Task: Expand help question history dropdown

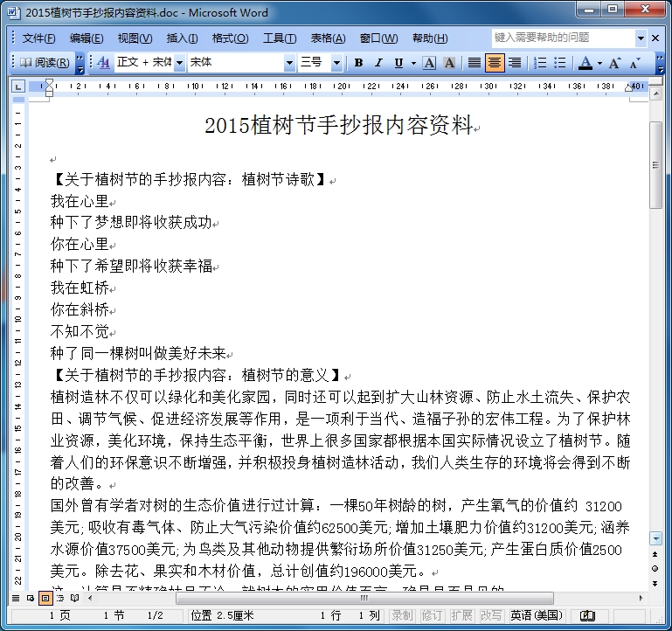Action: [641, 38]
